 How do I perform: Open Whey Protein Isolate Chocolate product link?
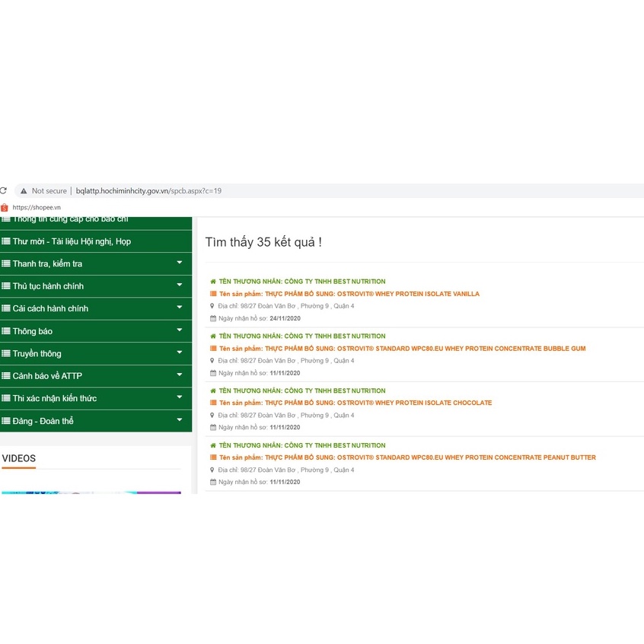[x=378, y=403]
